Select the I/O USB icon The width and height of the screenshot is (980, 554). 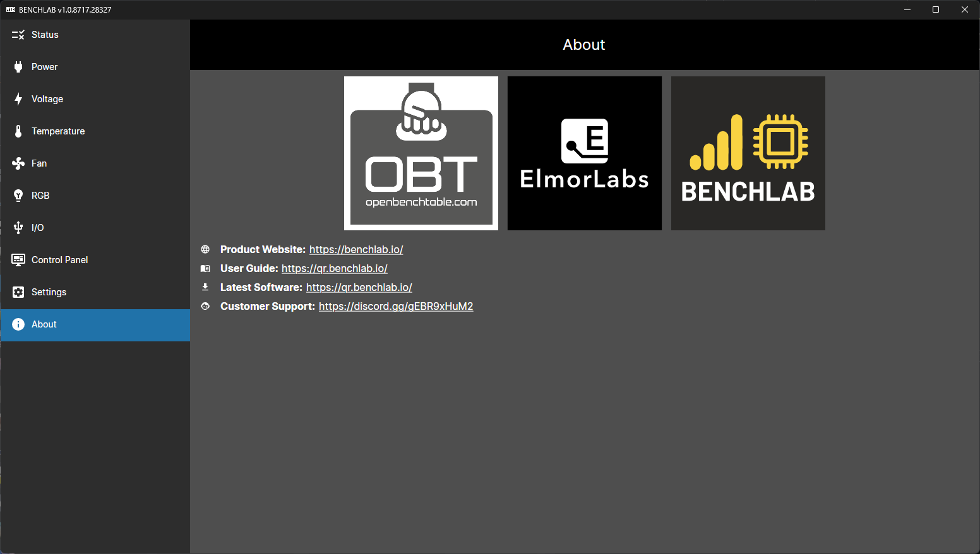pyautogui.click(x=18, y=228)
